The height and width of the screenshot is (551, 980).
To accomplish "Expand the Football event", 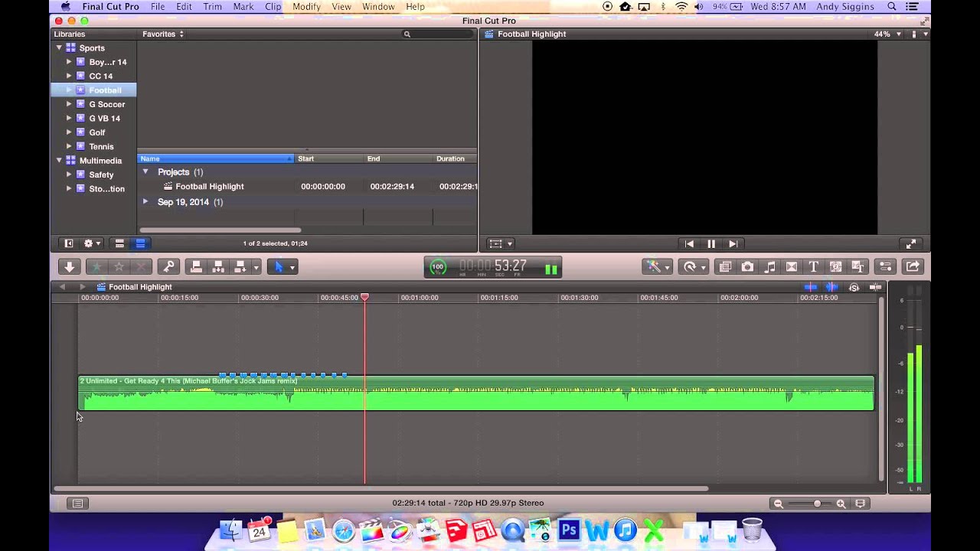I will (69, 90).
